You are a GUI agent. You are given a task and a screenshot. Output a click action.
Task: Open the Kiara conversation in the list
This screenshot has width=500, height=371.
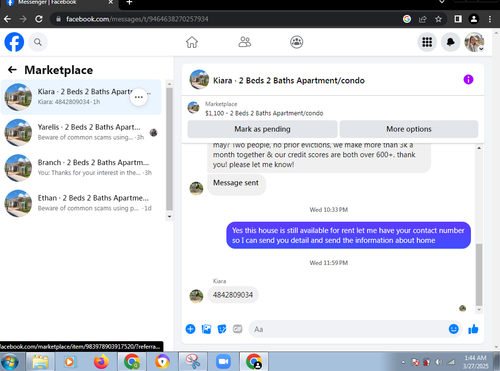[x=81, y=97]
